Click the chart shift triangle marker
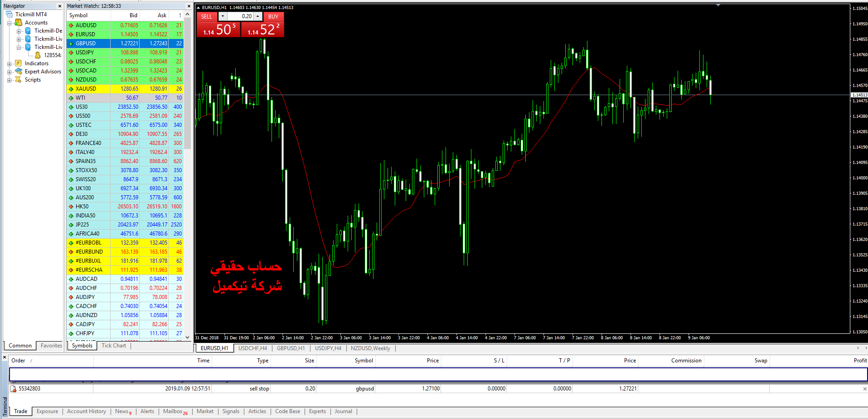This screenshot has width=868, height=419. (x=718, y=5)
